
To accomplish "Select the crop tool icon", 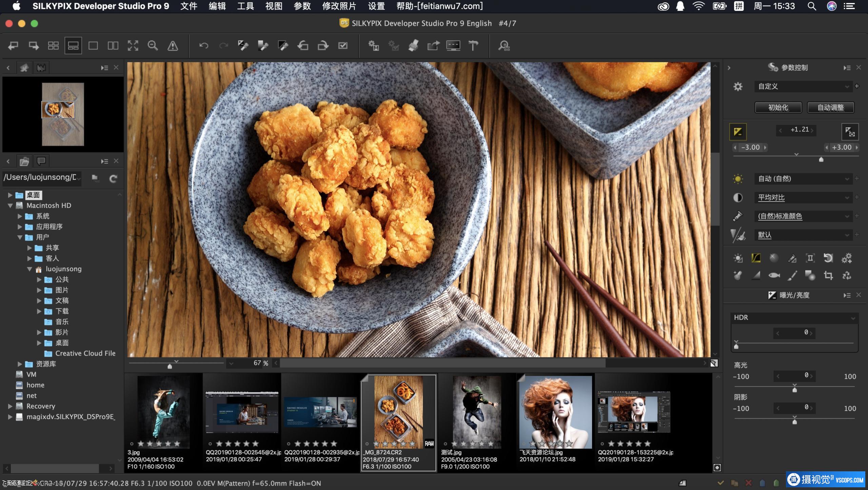I will (x=828, y=275).
